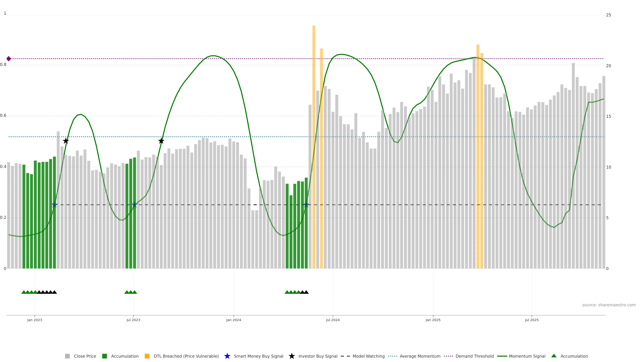
Task: Click the green triangle icon in legend
Action: [554, 356]
